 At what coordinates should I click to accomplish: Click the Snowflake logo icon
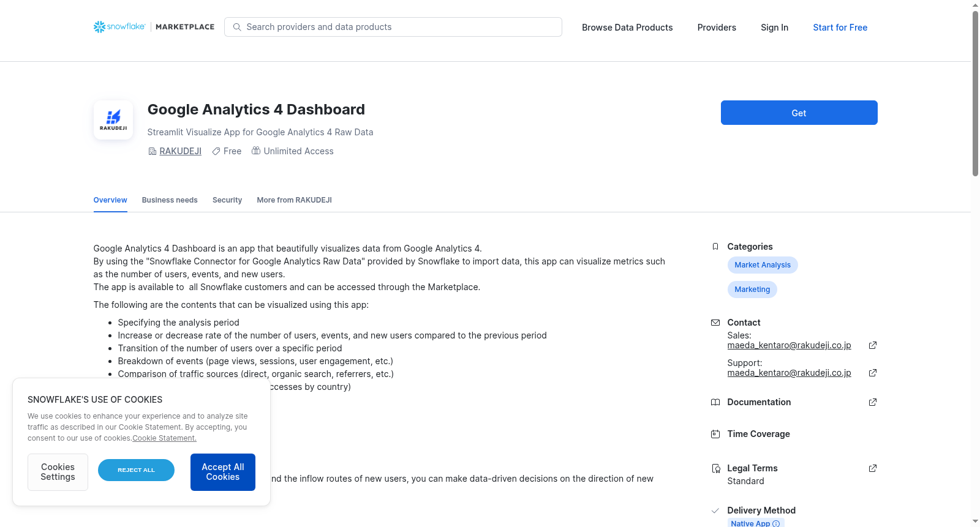99,27
